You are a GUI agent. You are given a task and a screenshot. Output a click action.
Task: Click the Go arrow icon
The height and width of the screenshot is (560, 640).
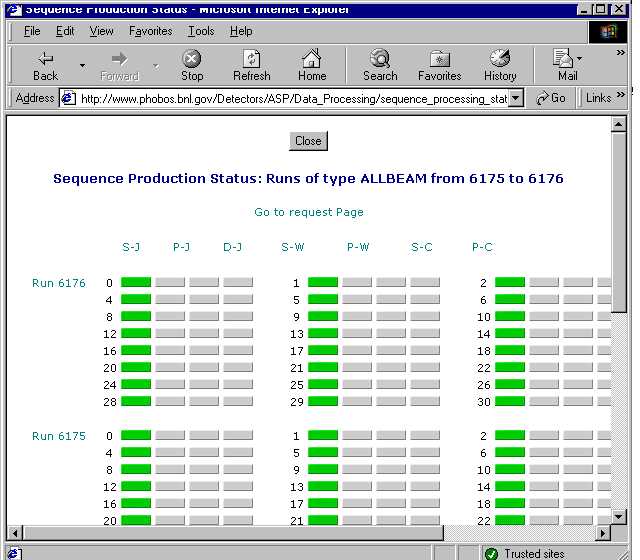[x=542, y=98]
